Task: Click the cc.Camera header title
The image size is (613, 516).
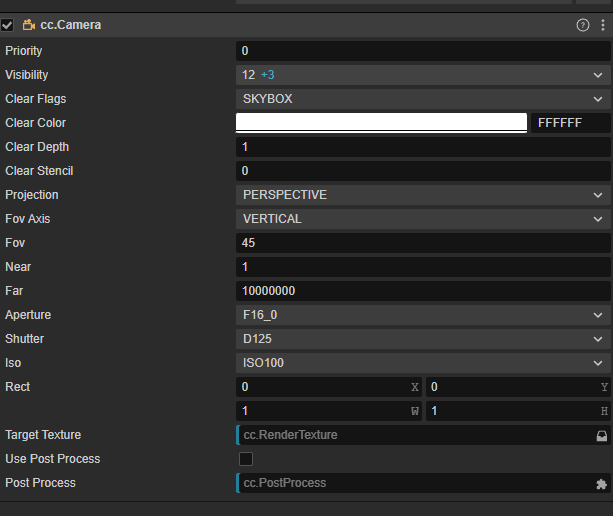Action: pyautogui.click(x=70, y=25)
